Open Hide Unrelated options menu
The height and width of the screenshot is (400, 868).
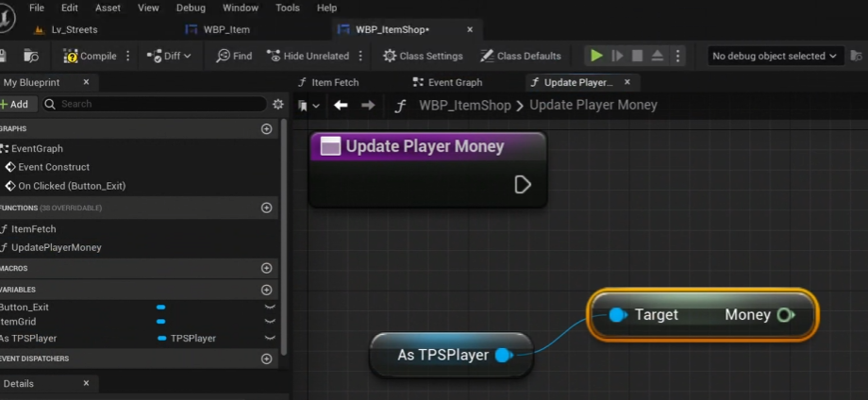[x=360, y=56]
